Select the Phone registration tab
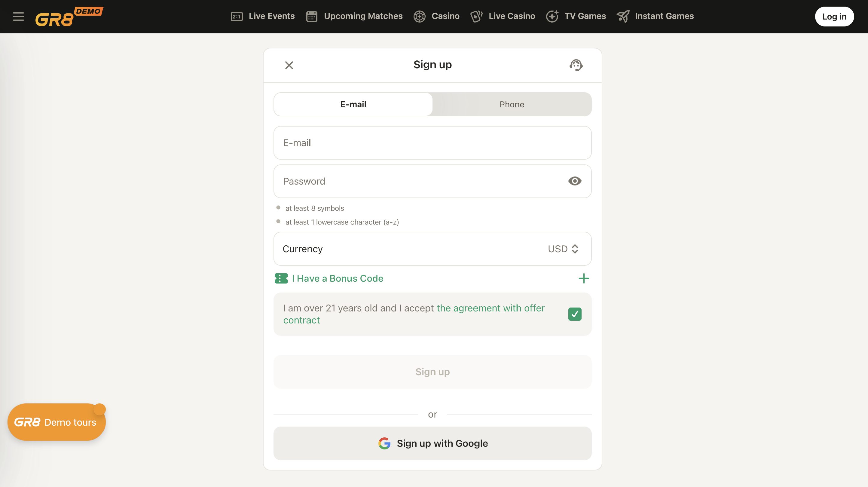The height and width of the screenshot is (487, 868). click(512, 104)
